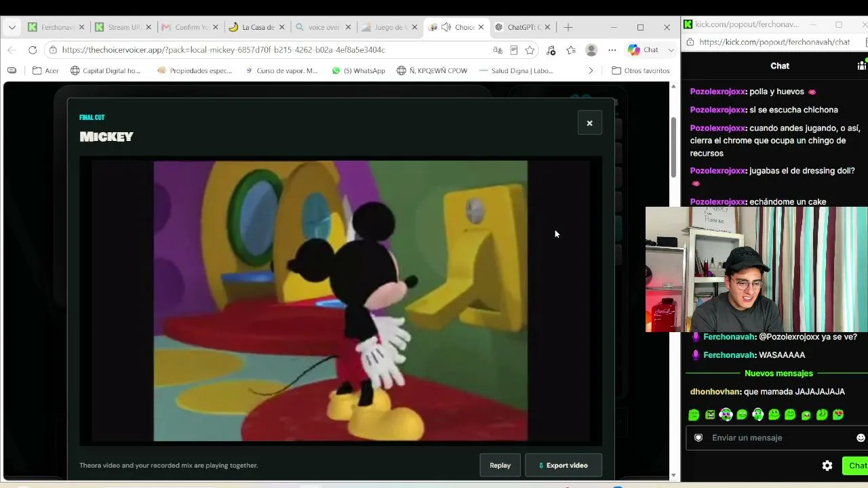Screen dimensions: 868x488
Task: Select the heart-eyes green emote
Action: pyautogui.click(x=838, y=415)
